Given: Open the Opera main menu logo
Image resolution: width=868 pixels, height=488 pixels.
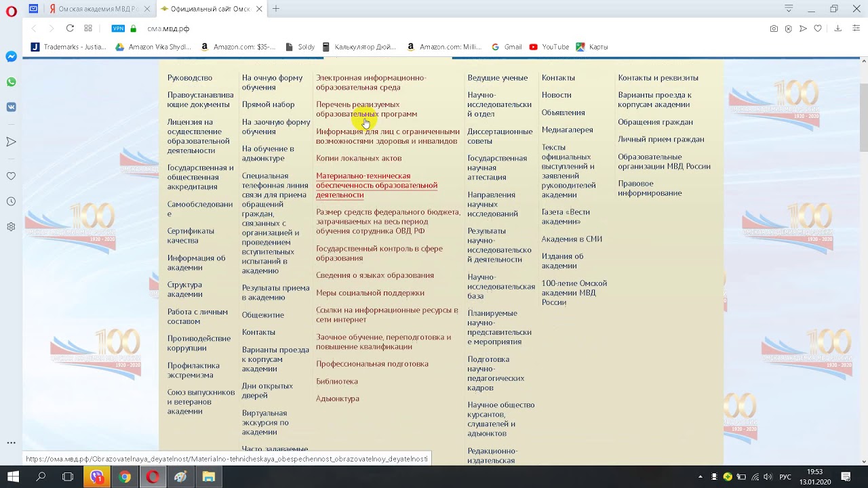Looking at the screenshot, I should pyautogui.click(x=11, y=11).
